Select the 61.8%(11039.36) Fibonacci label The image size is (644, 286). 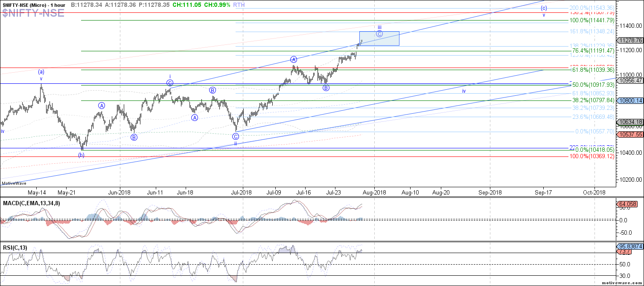point(593,70)
